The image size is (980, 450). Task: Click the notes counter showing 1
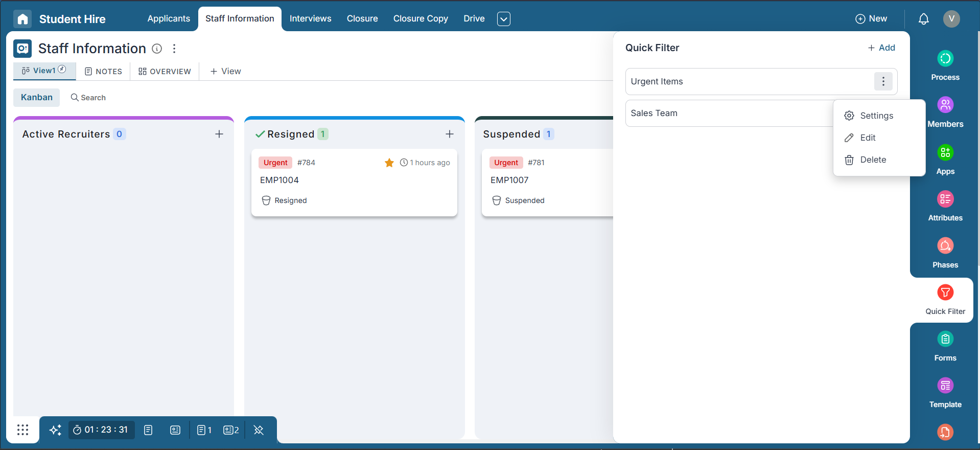[x=204, y=430]
